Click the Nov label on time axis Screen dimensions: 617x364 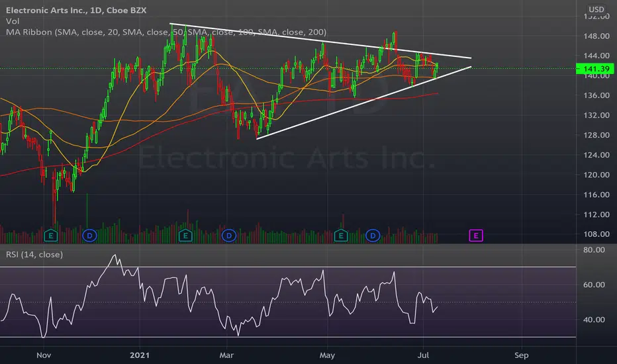pos(44,355)
